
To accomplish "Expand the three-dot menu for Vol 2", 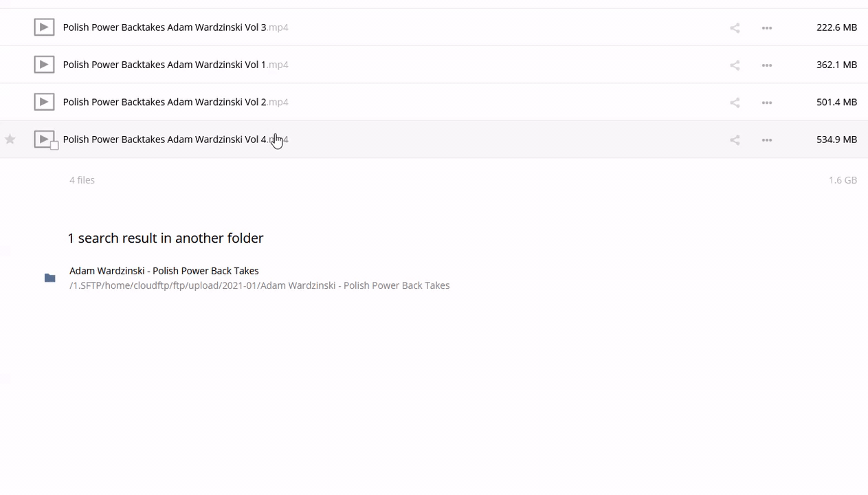I will point(767,102).
